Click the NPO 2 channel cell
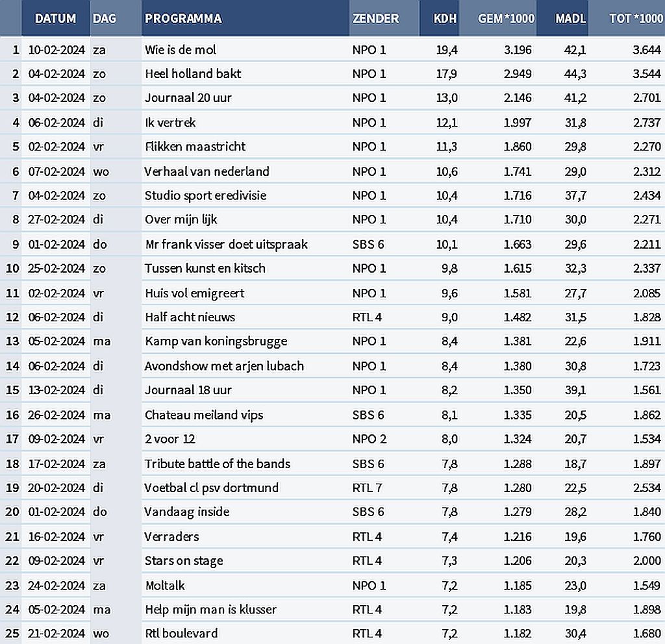This screenshot has height=644, width=665. click(370, 439)
